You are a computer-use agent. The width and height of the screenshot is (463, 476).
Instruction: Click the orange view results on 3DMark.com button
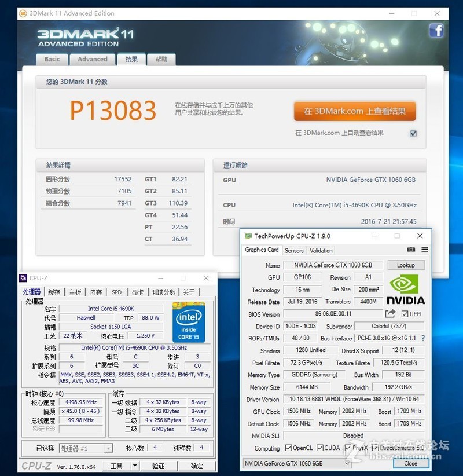[354, 111]
